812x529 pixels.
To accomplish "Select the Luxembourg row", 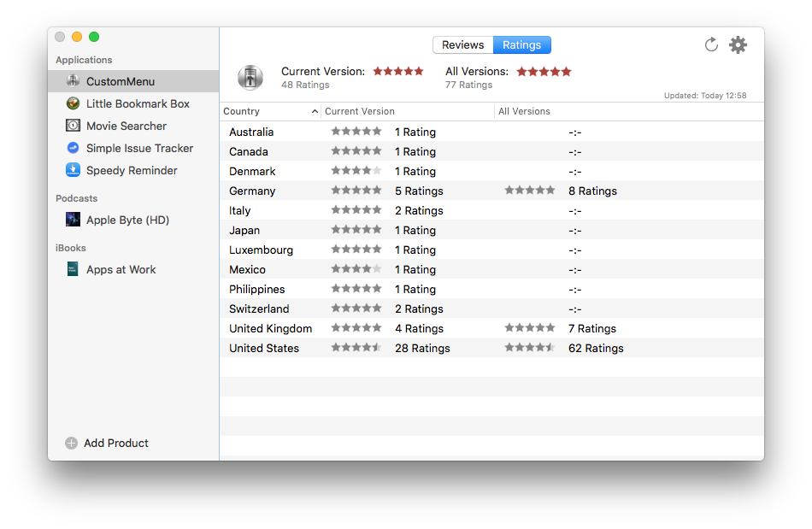I will (x=492, y=250).
